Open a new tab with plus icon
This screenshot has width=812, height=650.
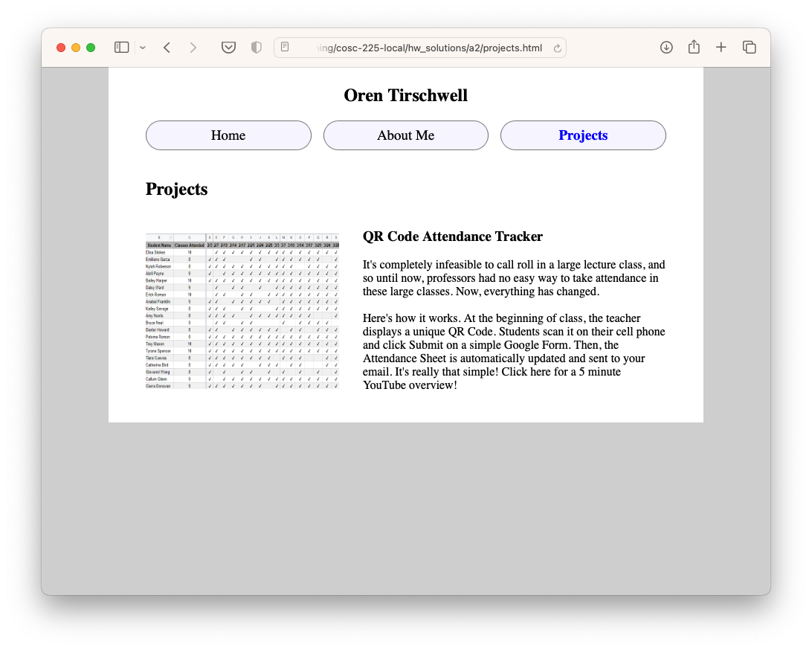(x=721, y=47)
